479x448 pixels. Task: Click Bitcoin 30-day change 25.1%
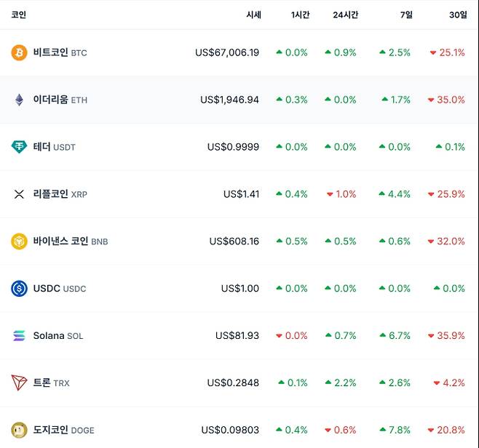[x=447, y=52]
